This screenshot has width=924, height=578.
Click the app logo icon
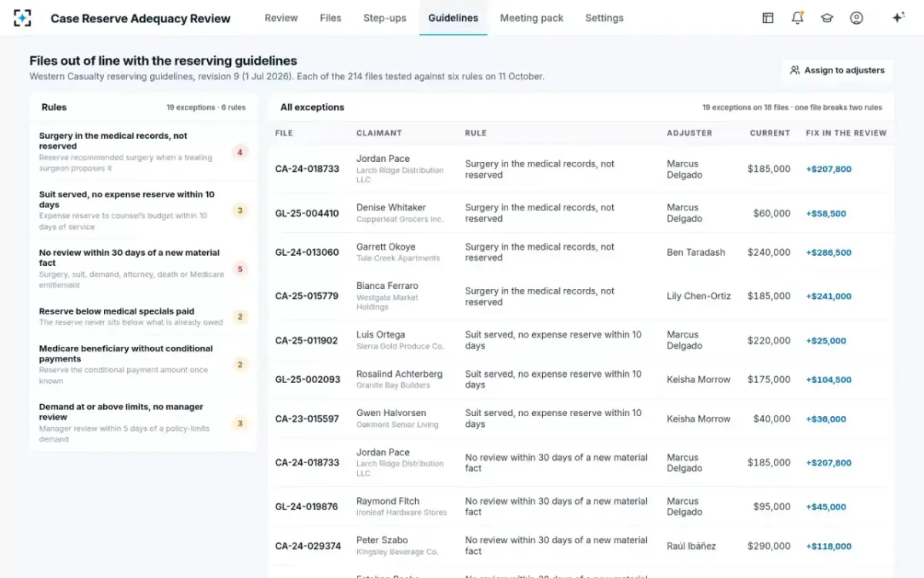22,18
